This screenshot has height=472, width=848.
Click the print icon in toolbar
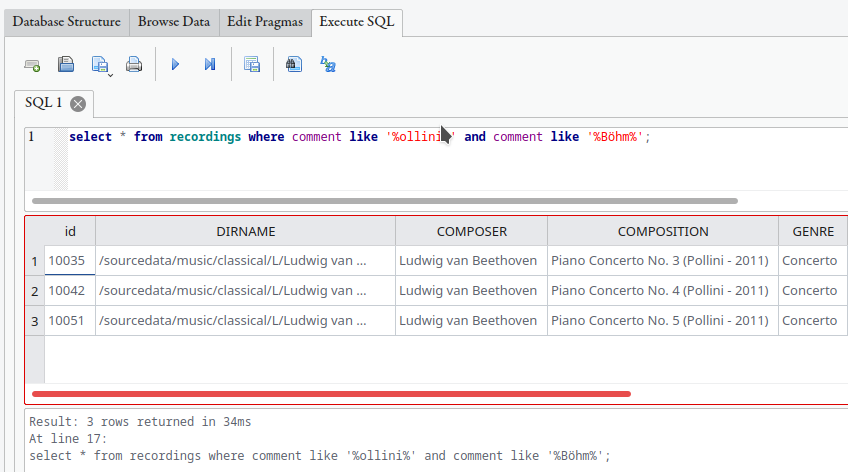(x=134, y=64)
